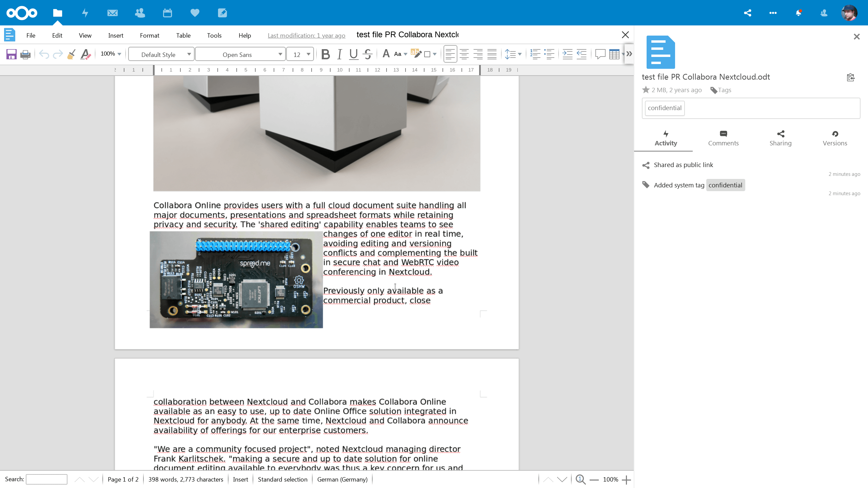The width and height of the screenshot is (868, 488).
Task: Select the View menu item
Action: [x=85, y=35]
